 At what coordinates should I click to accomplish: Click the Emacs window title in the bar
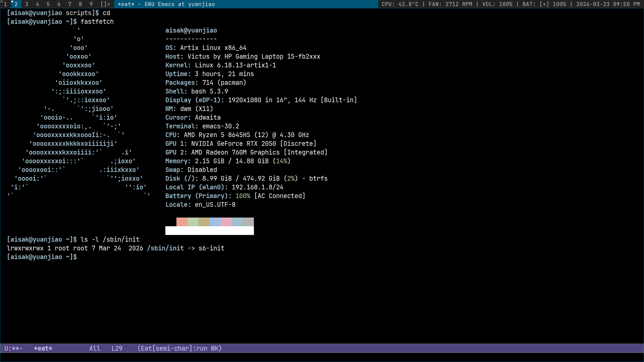point(166,4)
